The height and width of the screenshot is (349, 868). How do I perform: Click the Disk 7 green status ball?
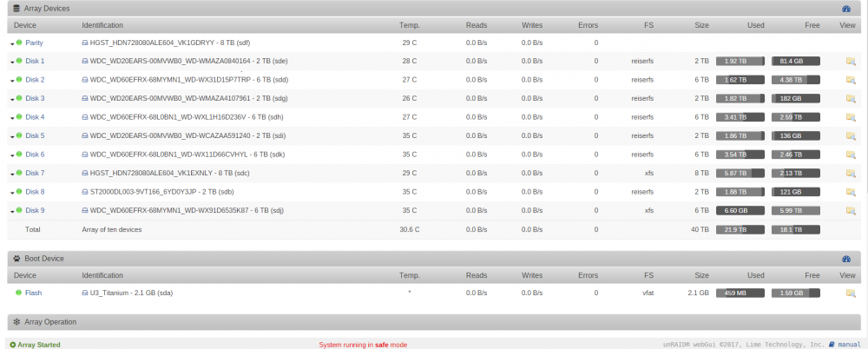(19, 173)
